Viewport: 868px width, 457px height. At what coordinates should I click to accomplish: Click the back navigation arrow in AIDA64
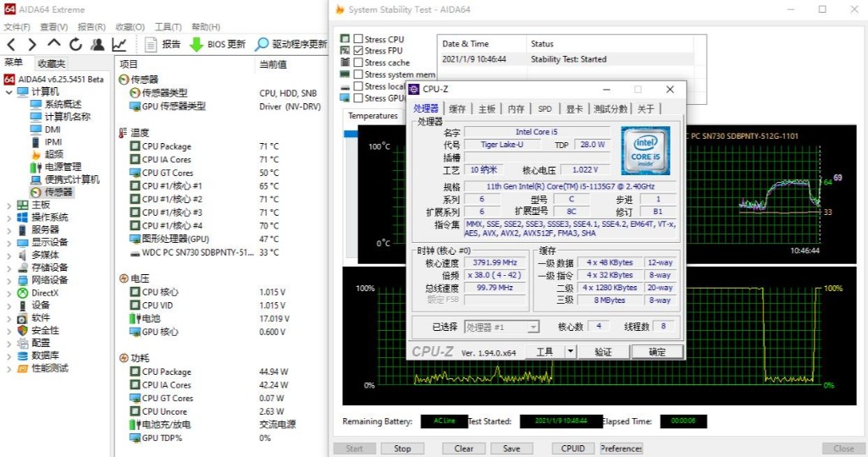(x=11, y=45)
